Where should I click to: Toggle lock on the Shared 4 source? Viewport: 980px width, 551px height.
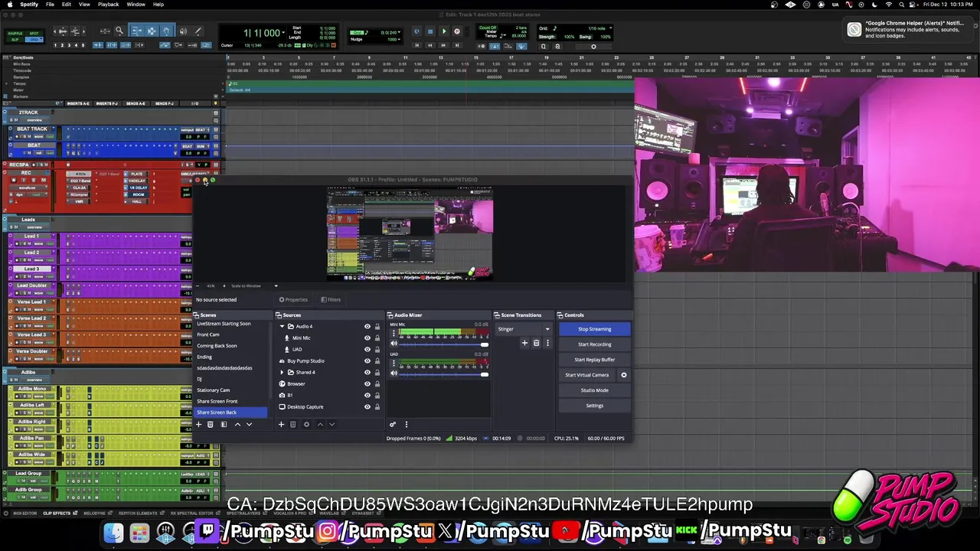pyautogui.click(x=377, y=372)
